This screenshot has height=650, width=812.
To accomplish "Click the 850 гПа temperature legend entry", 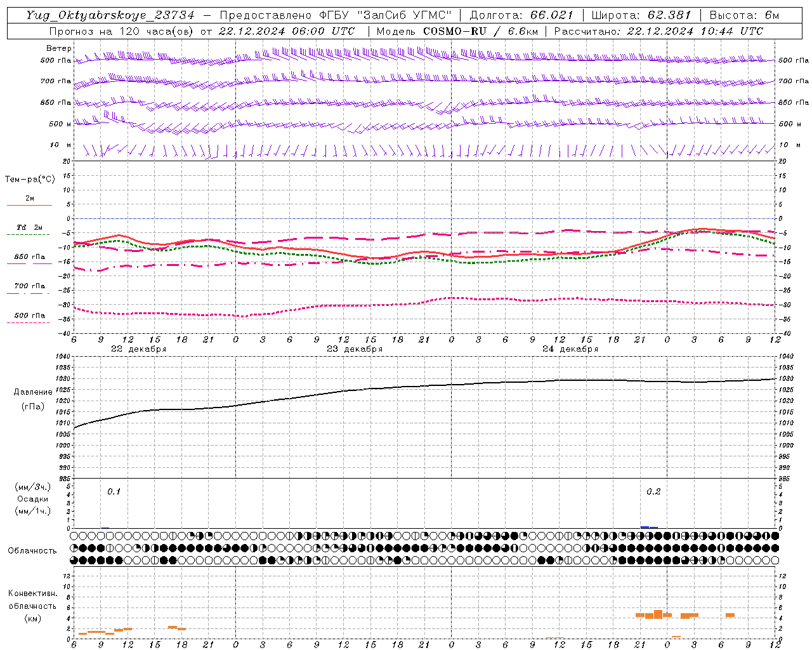I will 29,257.
